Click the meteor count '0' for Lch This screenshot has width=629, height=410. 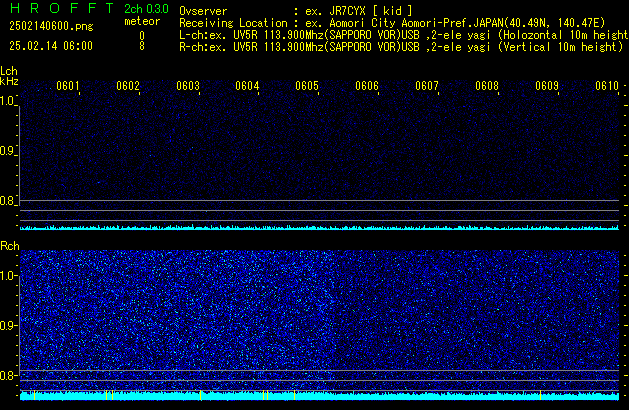(142, 36)
